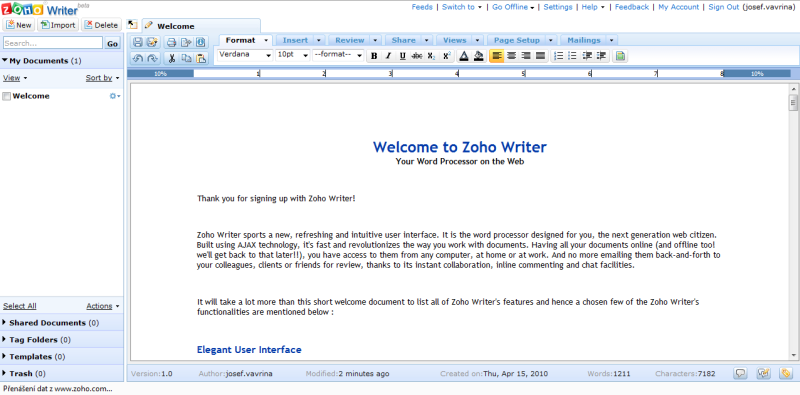
Task: Click the maximize editor icon beside Welcome tab
Action: pos(132,24)
